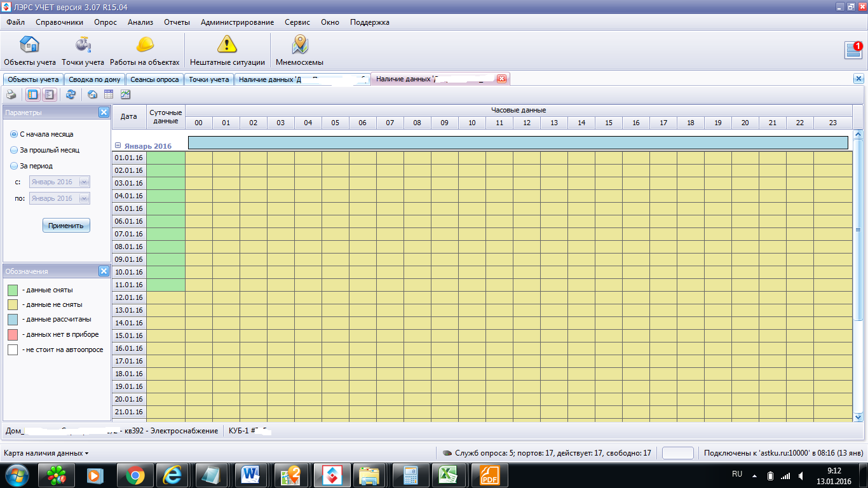This screenshot has height=488, width=868.
Task: Switch to Точки учета tab
Action: (x=209, y=79)
